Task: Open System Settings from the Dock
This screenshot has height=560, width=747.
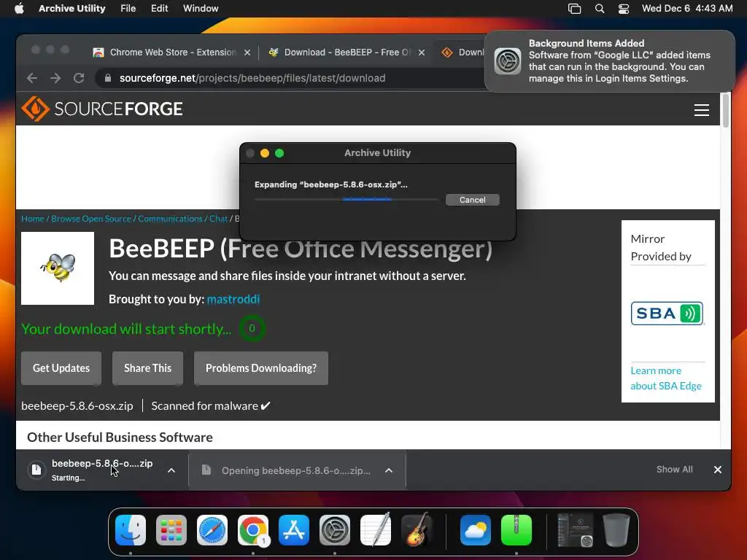Action: [x=334, y=530]
